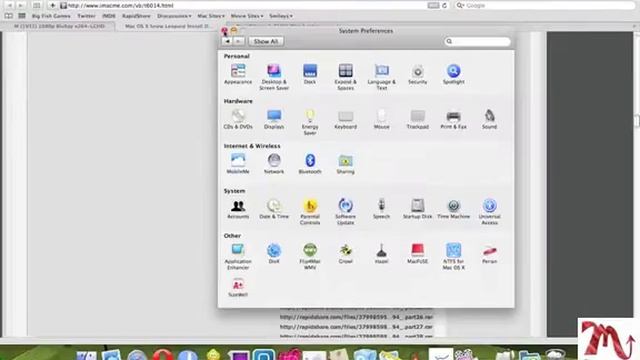Screen dimensions: 640x360
Task: Focus the System Preferences search field
Action: (x=477, y=41)
